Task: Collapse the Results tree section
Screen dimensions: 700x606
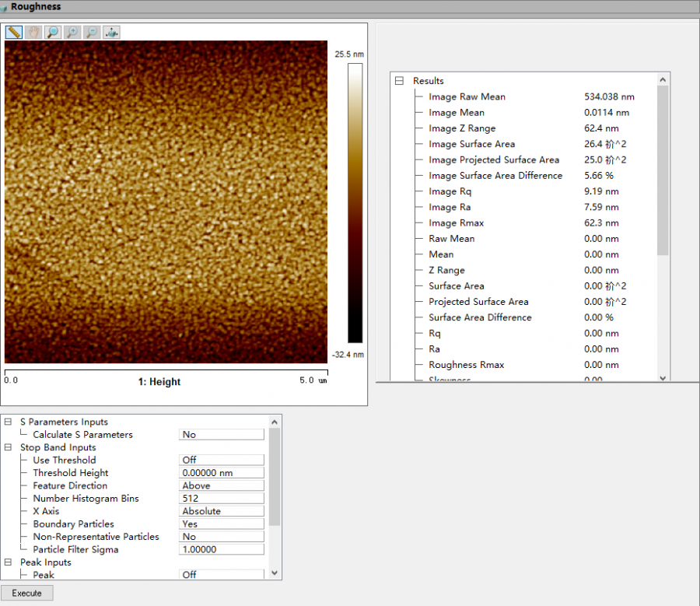Action: [400, 81]
